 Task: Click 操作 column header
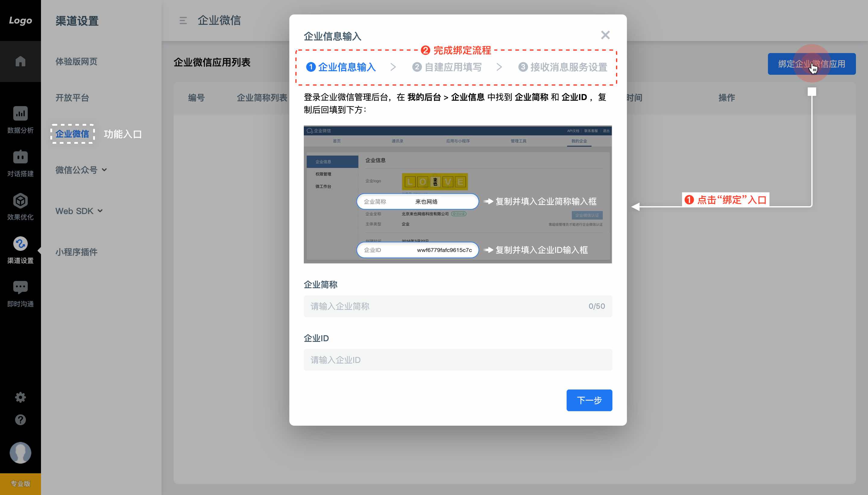pos(727,98)
